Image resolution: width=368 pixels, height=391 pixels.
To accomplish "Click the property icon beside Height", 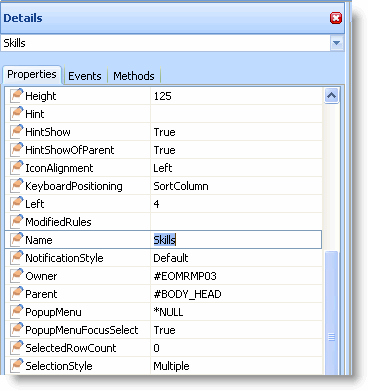I will [x=16, y=95].
